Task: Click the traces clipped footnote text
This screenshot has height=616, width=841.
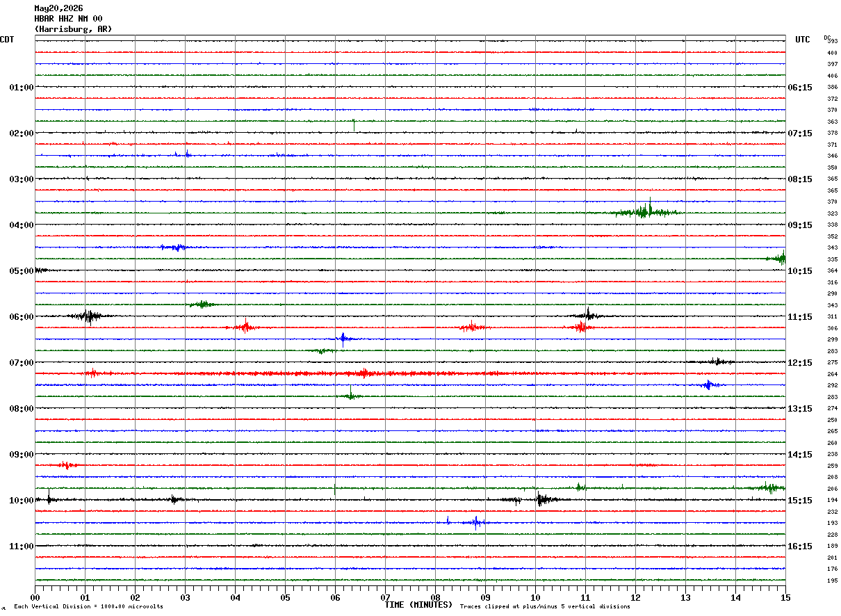Action: click(545, 606)
